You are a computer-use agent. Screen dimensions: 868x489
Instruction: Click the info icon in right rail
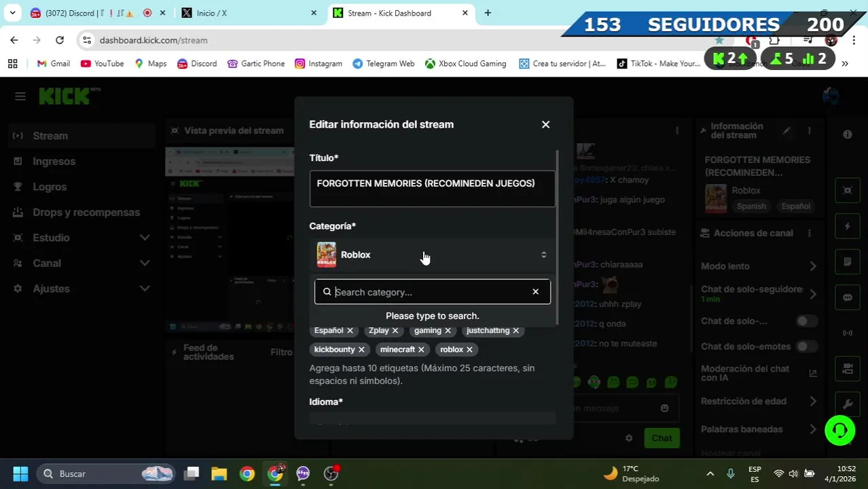(x=848, y=134)
